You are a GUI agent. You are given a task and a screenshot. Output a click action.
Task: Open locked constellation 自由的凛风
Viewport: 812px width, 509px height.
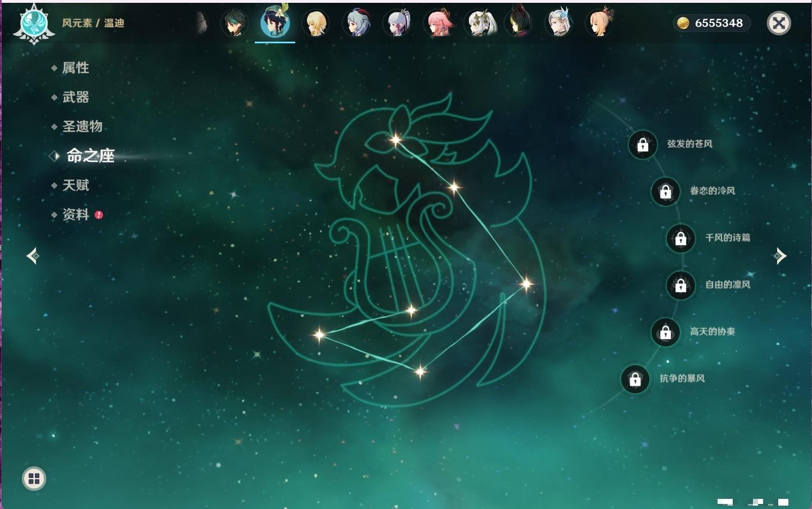tap(681, 286)
